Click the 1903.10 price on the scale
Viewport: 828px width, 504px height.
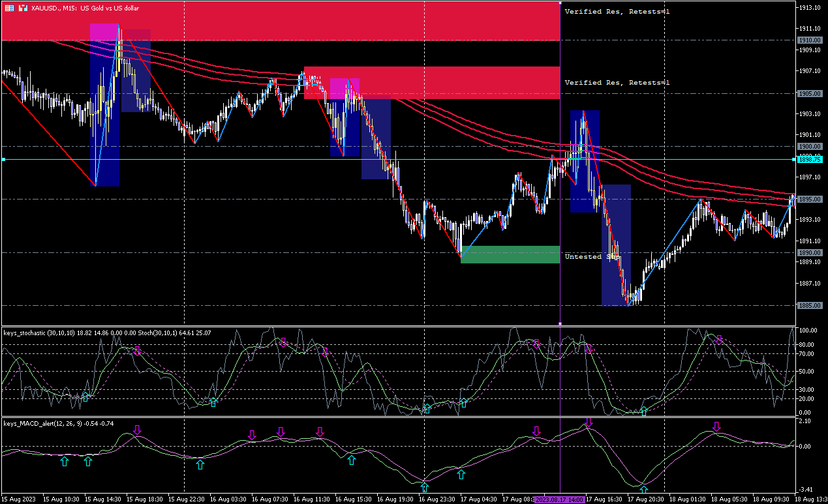810,113
